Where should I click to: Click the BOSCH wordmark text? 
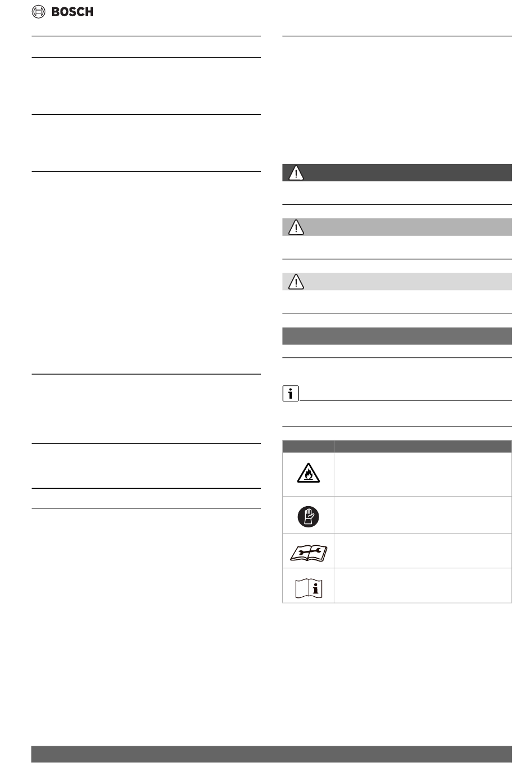click(72, 12)
